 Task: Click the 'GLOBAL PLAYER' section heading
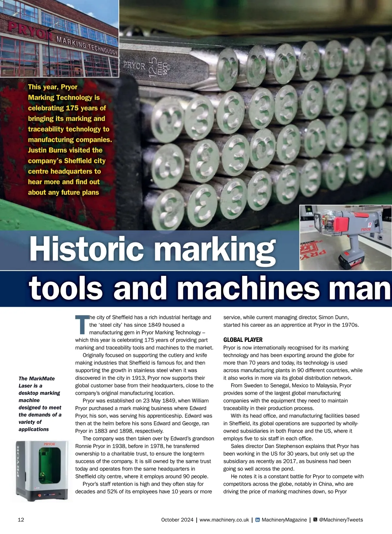coord(243,340)
